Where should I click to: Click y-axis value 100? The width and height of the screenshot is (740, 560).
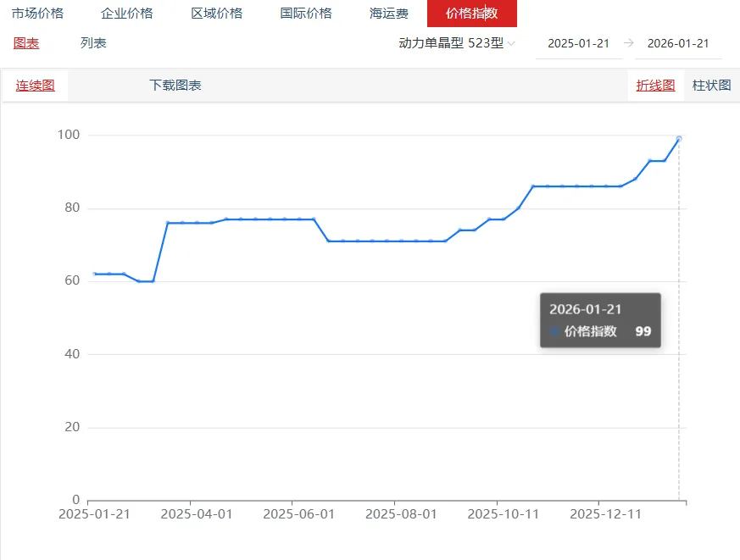click(69, 135)
